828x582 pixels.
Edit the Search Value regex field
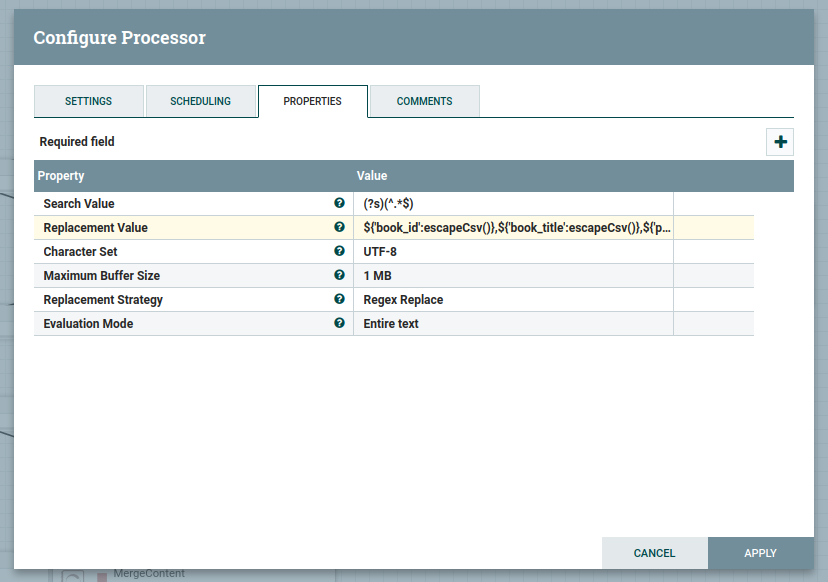(512, 204)
